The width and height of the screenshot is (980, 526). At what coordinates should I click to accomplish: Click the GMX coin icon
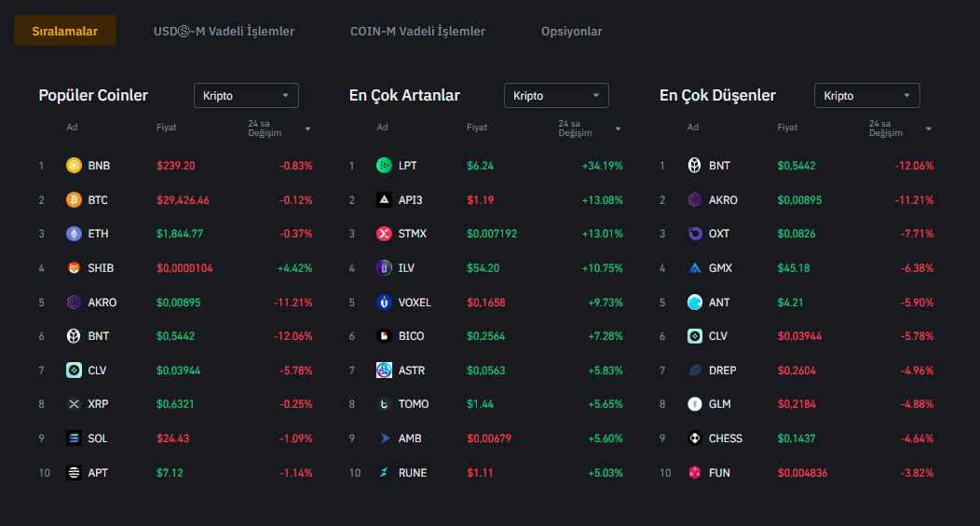coord(695,268)
